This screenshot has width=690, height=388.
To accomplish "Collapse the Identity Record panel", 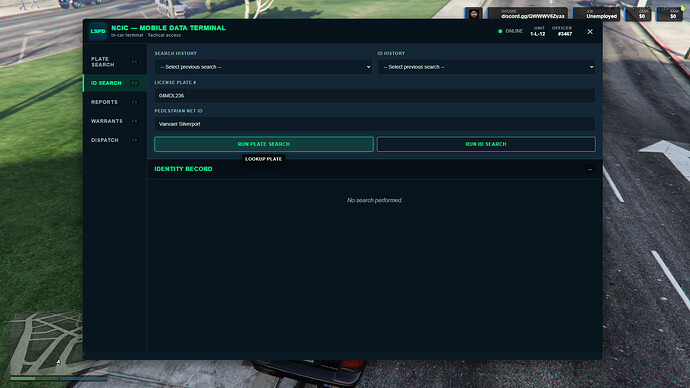I will 590,169.
